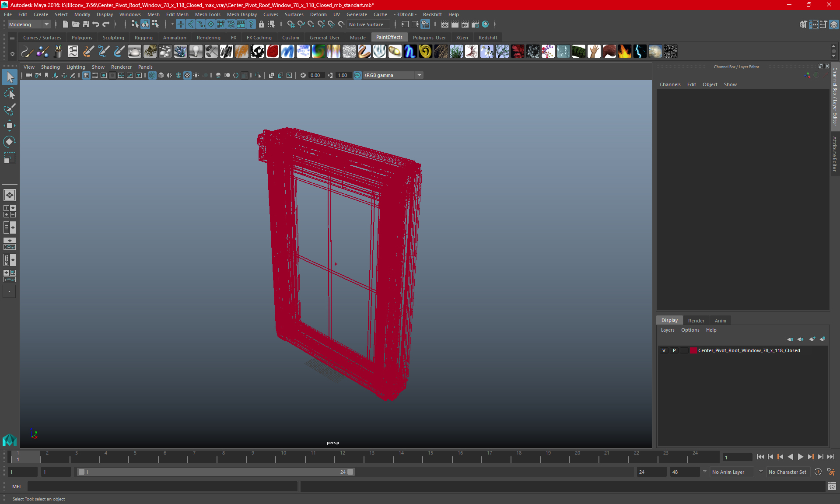Move layer up arrow icon
The image size is (840, 504).
790,339
